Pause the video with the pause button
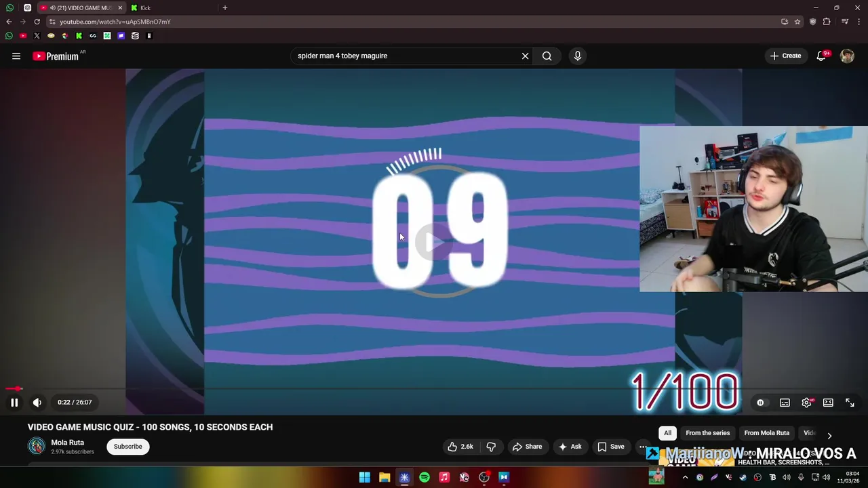 pos(14,403)
